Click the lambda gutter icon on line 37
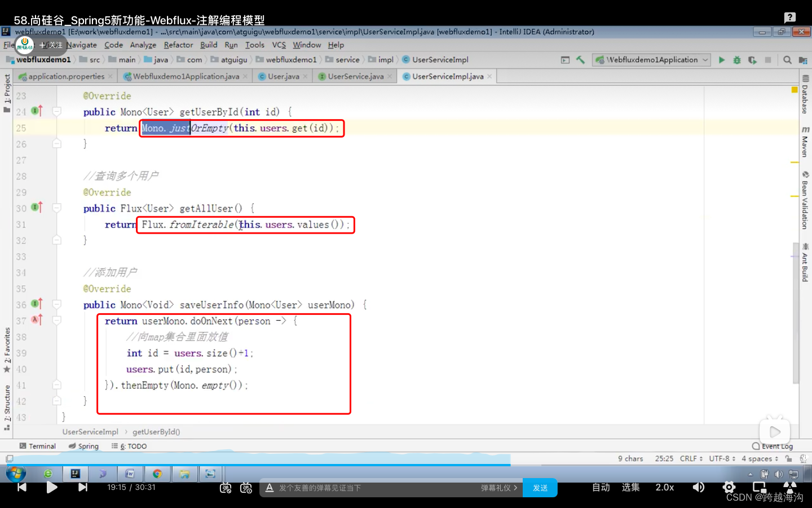812x508 pixels. click(37, 320)
